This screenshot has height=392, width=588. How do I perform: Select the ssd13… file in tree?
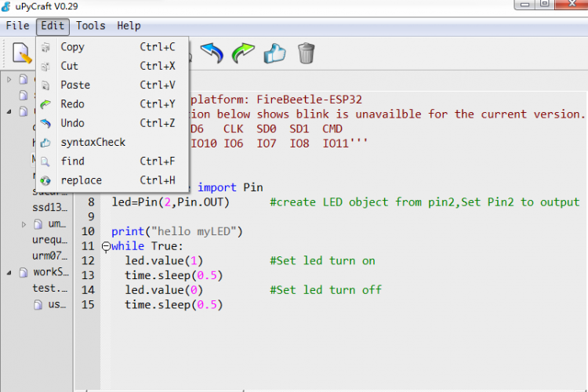pos(50,208)
